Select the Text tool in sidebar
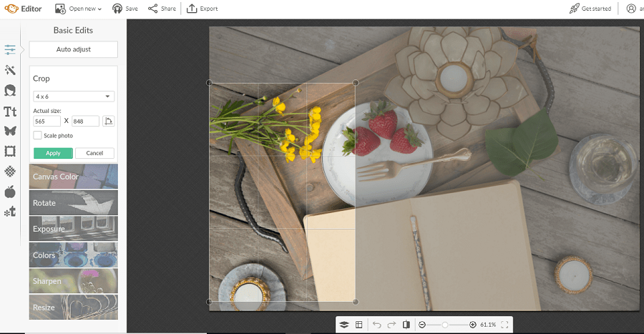Image resolution: width=644 pixels, height=334 pixels. tap(10, 111)
